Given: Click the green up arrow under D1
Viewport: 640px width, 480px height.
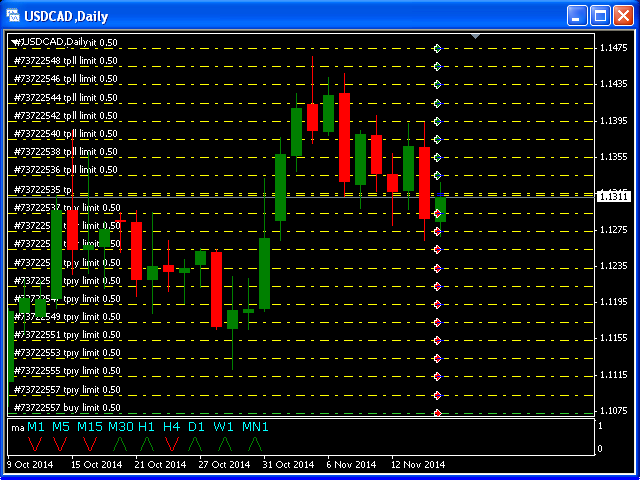Looking at the screenshot, I should pyautogui.click(x=196, y=443).
